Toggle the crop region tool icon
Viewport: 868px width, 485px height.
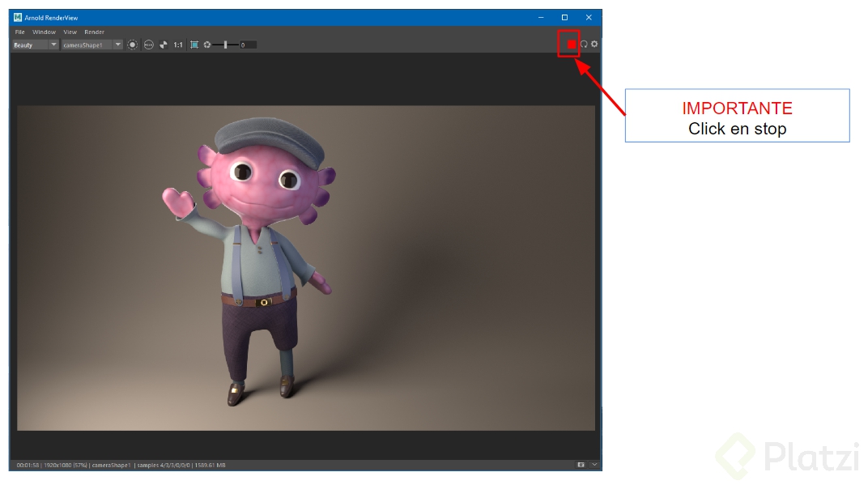pos(194,45)
